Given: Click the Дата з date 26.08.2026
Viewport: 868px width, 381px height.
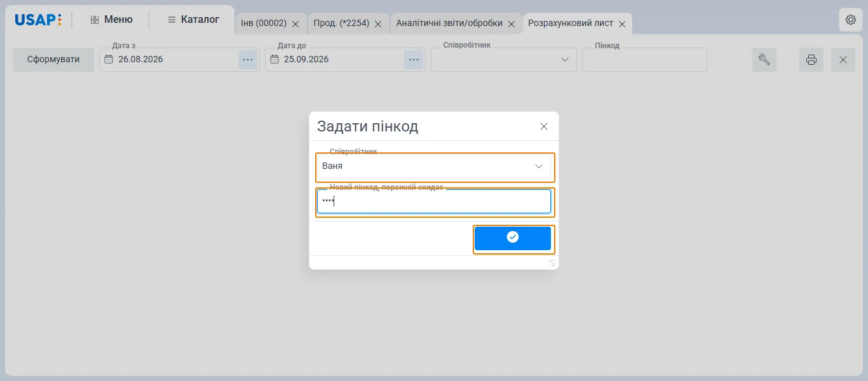Looking at the screenshot, I should 140,60.
